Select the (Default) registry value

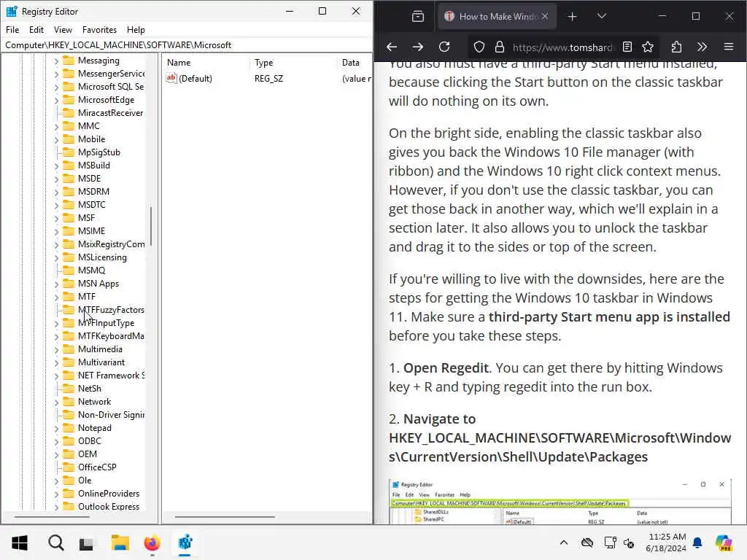pyautogui.click(x=196, y=79)
